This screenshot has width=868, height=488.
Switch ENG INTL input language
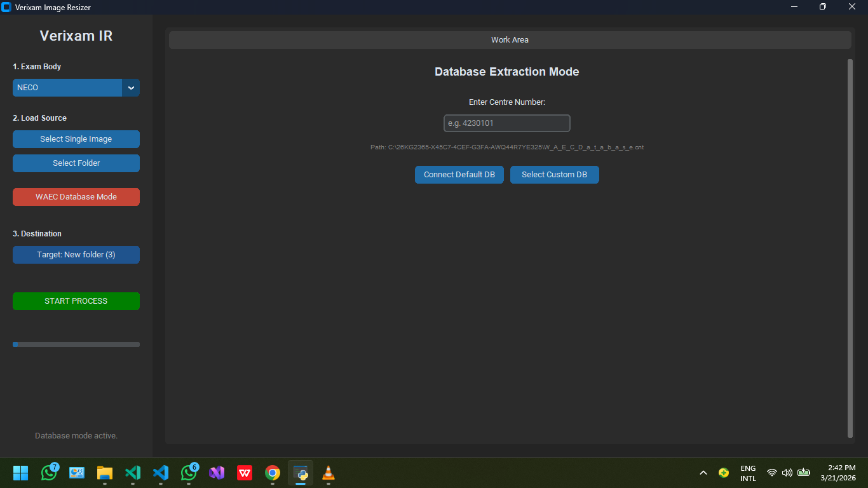(x=749, y=473)
